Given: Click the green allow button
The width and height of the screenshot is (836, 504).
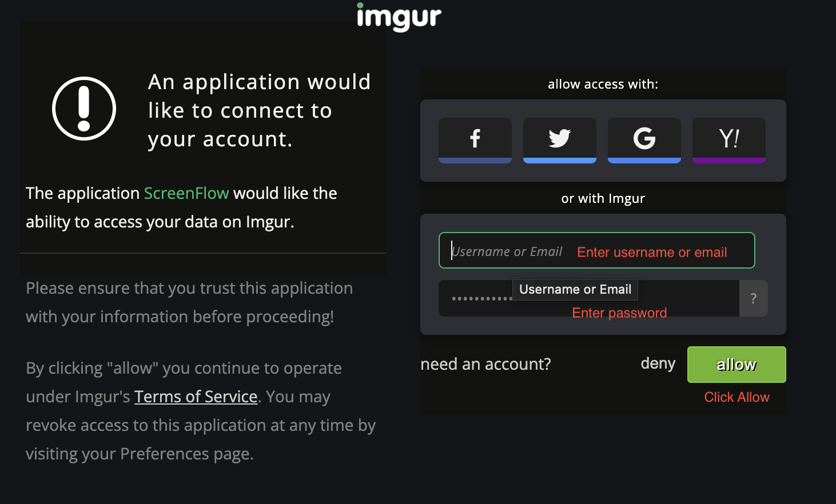Looking at the screenshot, I should coord(737,364).
